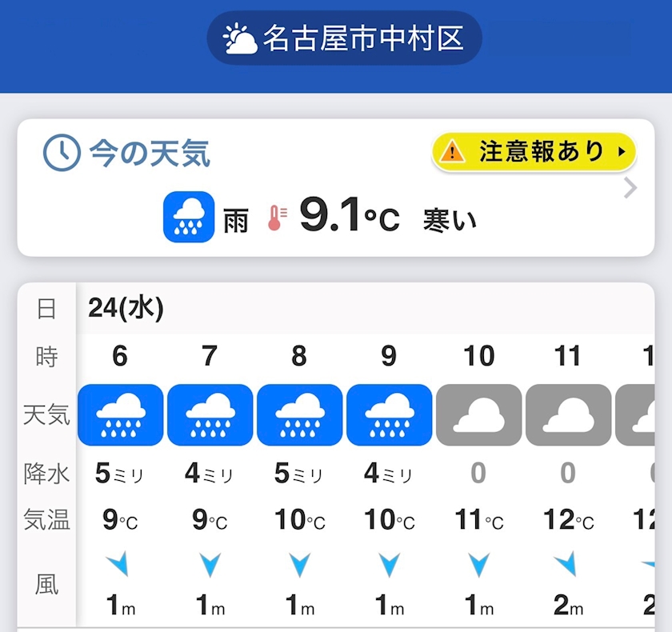The image size is (672, 632).
Task: Select the 8 o'clock rain weather icon
Action: [x=299, y=414]
